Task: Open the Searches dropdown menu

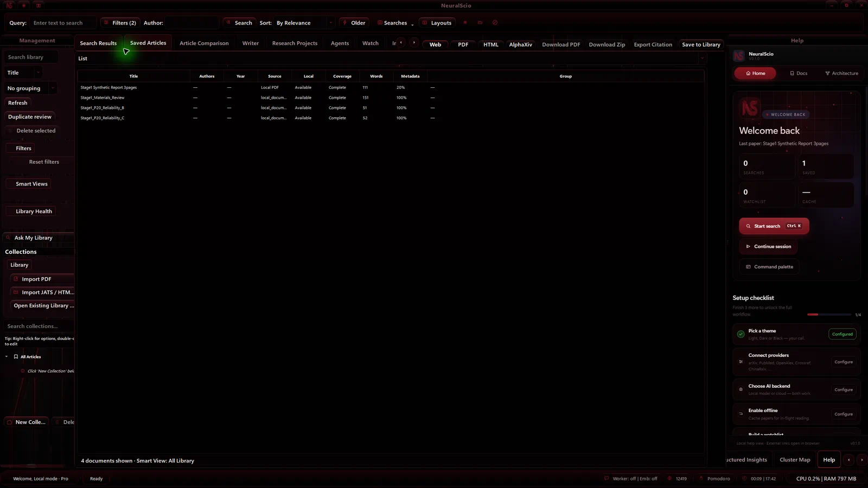Action: (395, 23)
